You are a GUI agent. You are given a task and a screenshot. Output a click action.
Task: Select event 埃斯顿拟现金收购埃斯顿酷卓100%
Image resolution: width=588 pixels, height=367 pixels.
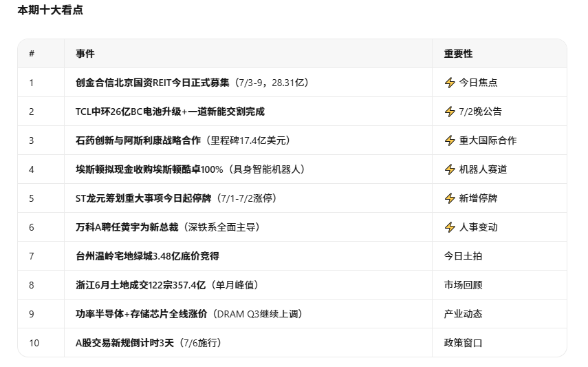point(149,169)
